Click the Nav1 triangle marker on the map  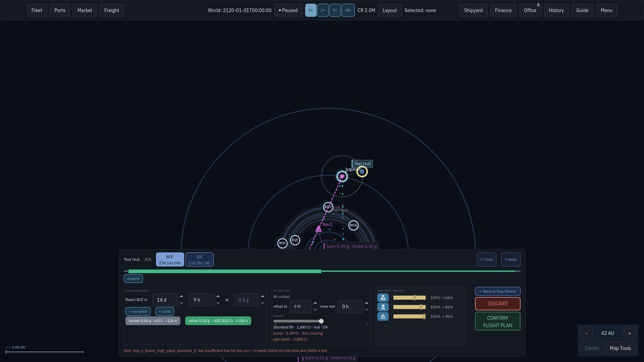pos(318,229)
